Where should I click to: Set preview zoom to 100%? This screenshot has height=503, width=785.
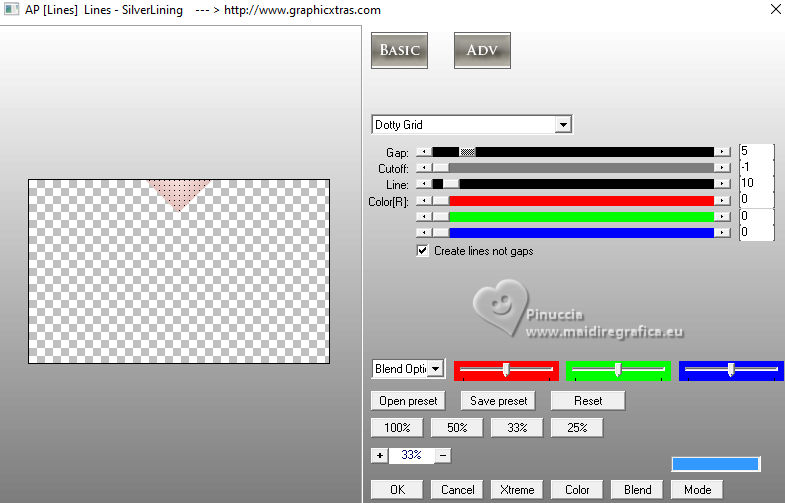397,428
